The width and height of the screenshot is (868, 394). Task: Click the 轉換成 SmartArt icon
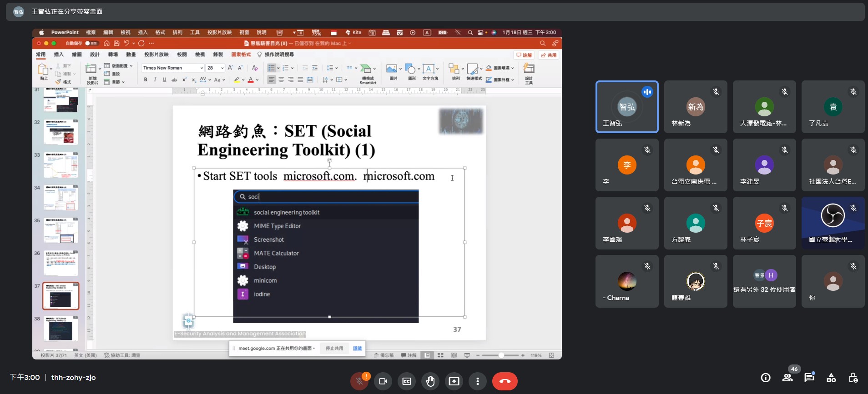[365, 69]
